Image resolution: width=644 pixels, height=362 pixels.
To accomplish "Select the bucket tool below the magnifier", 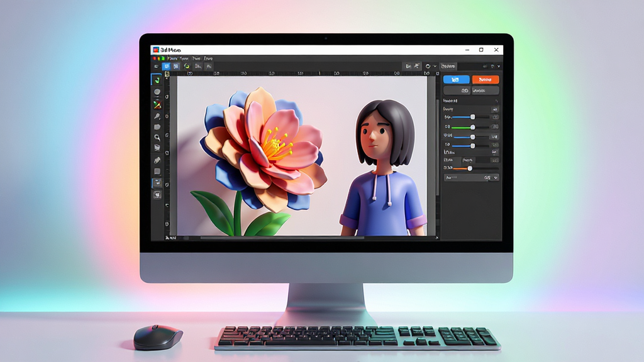I will coord(157,148).
